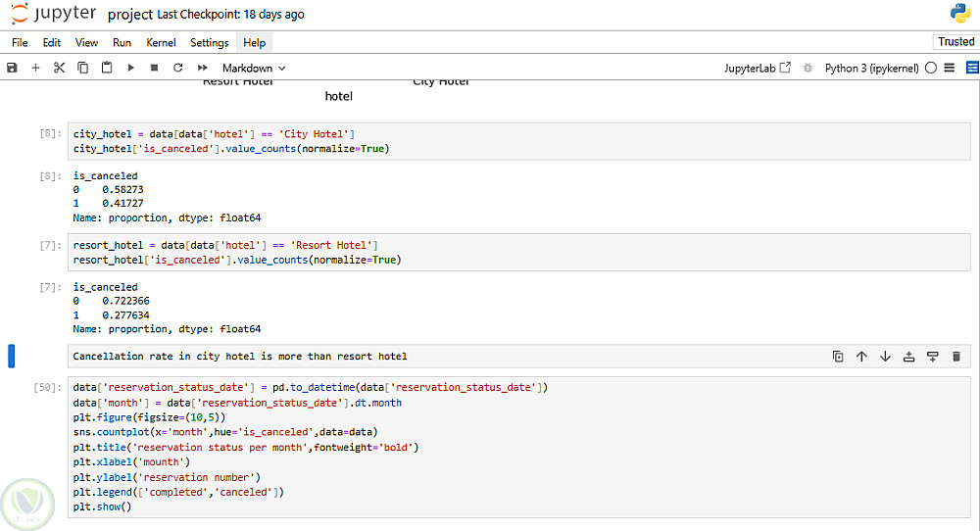
Task: Restart the kernel with circular arrow icon
Action: click(x=177, y=68)
